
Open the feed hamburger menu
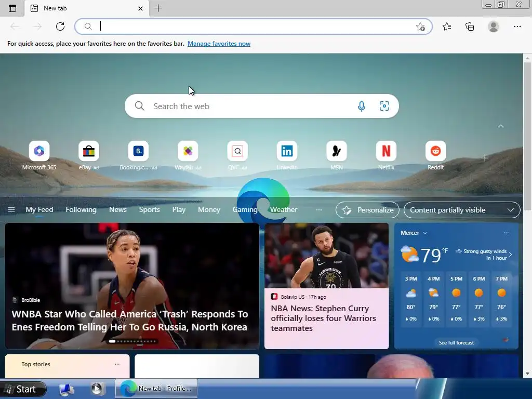tap(11, 210)
